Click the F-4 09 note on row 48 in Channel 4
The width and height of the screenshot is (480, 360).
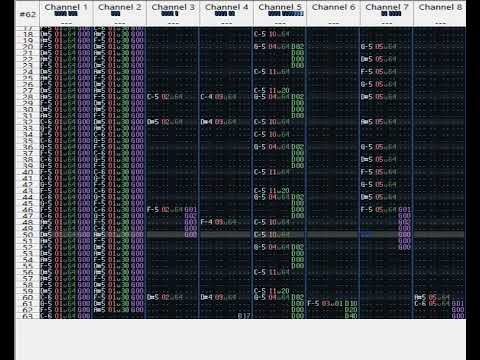(218, 222)
